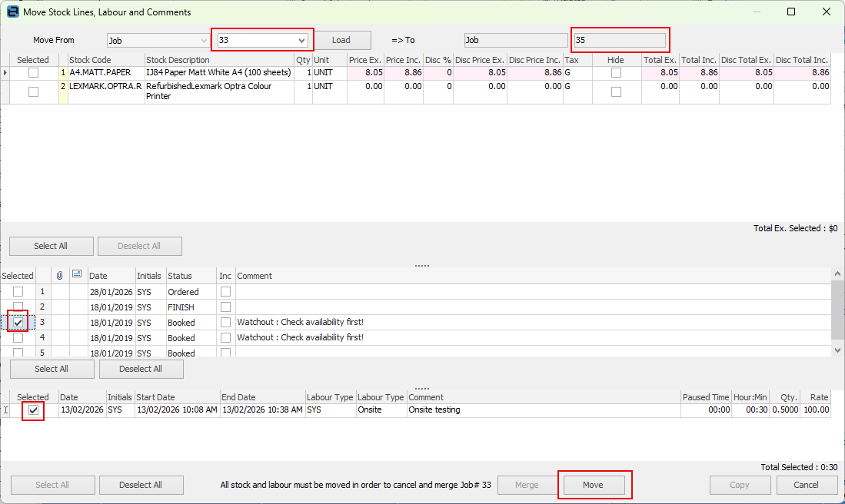Uncheck Selected for the Onsite testing labour line
Image resolution: width=845 pixels, height=504 pixels.
click(33, 409)
